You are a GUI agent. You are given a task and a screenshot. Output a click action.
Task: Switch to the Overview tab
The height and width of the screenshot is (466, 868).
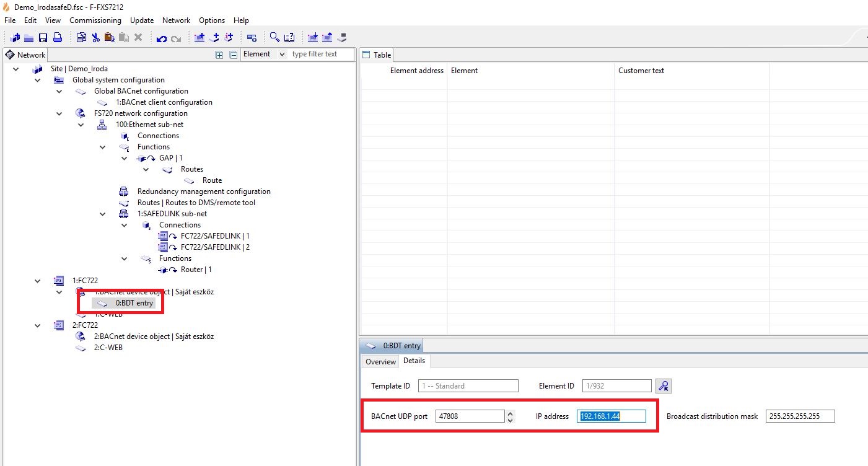[380, 362]
